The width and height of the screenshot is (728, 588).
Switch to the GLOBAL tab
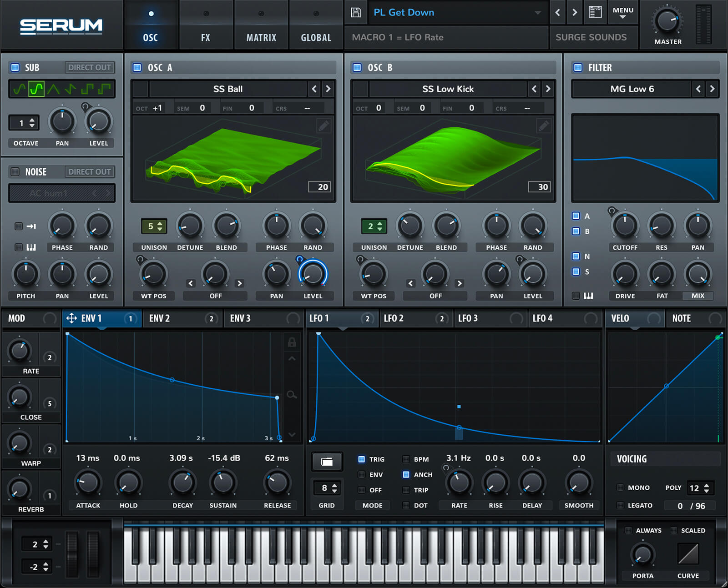point(316,25)
